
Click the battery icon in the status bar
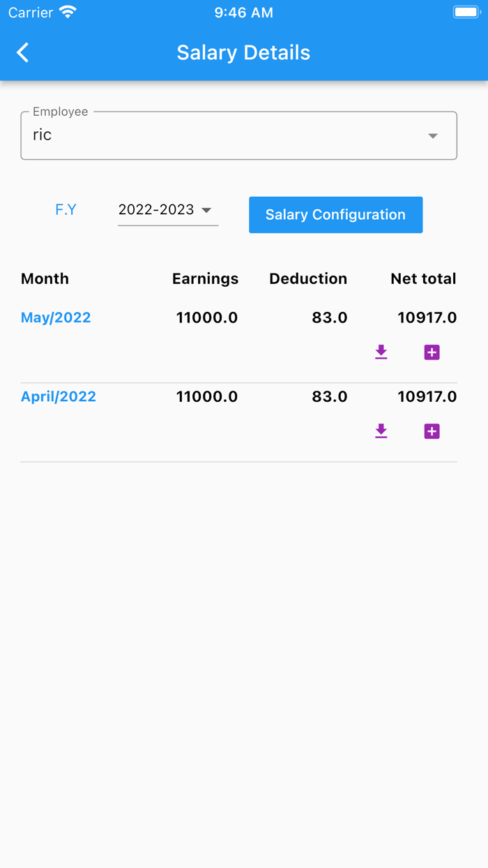point(466,10)
